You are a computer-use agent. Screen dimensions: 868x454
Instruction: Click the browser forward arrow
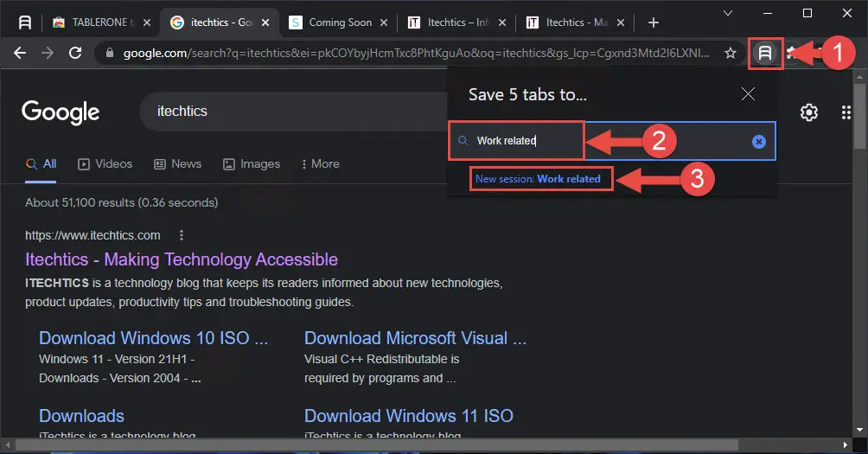coord(48,53)
